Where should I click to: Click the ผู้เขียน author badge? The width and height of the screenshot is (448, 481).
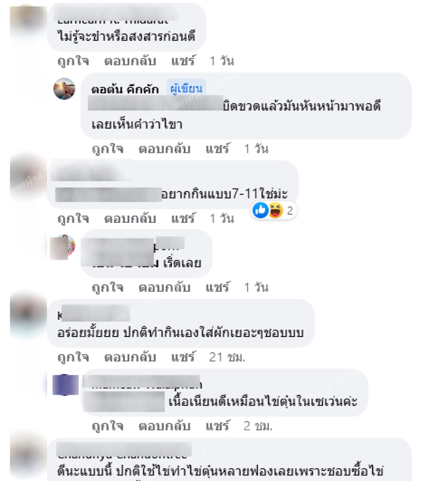point(186,88)
